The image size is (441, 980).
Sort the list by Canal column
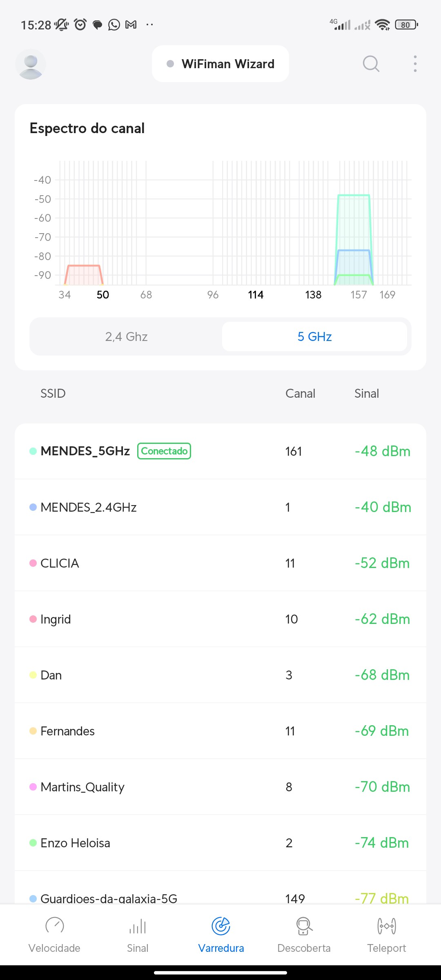pyautogui.click(x=300, y=393)
